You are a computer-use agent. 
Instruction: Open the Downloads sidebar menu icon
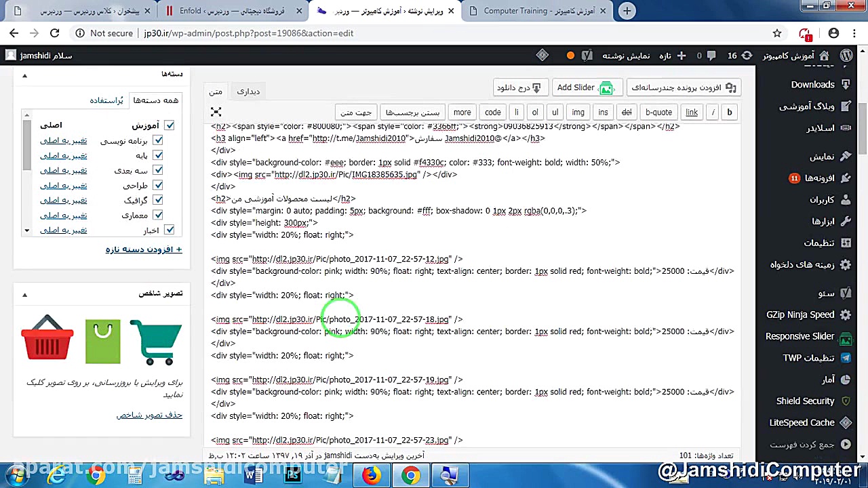pyautogui.click(x=845, y=85)
